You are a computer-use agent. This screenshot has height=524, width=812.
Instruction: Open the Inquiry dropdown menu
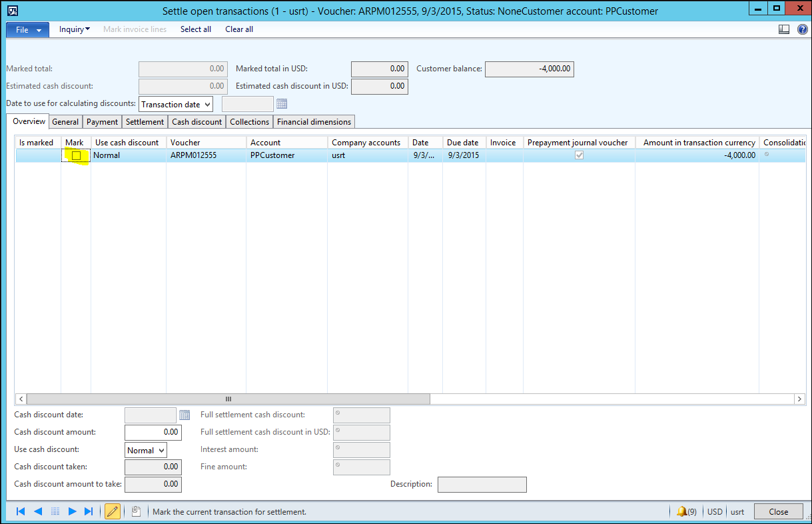tap(74, 29)
